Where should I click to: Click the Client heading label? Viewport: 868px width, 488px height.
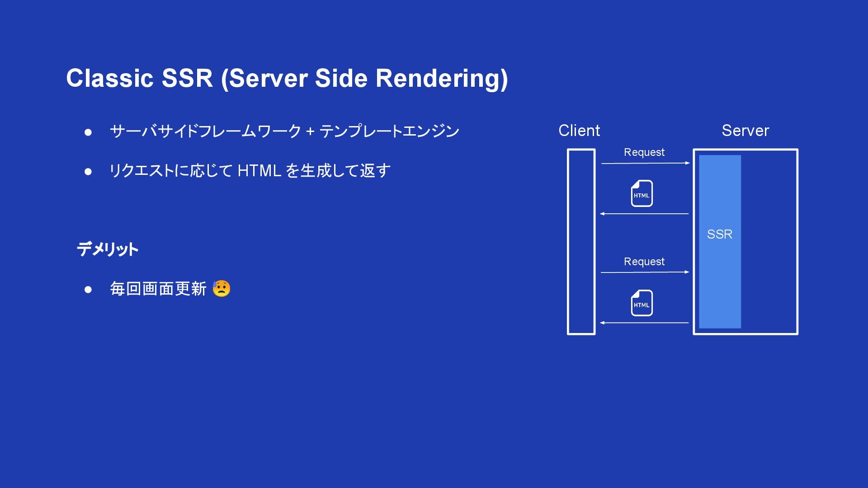click(x=579, y=131)
